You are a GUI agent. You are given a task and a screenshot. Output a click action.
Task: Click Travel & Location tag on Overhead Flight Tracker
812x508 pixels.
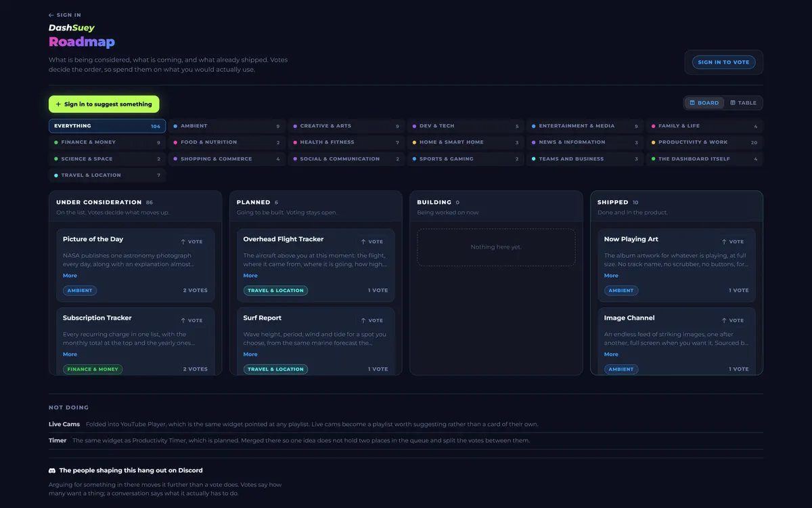275,291
